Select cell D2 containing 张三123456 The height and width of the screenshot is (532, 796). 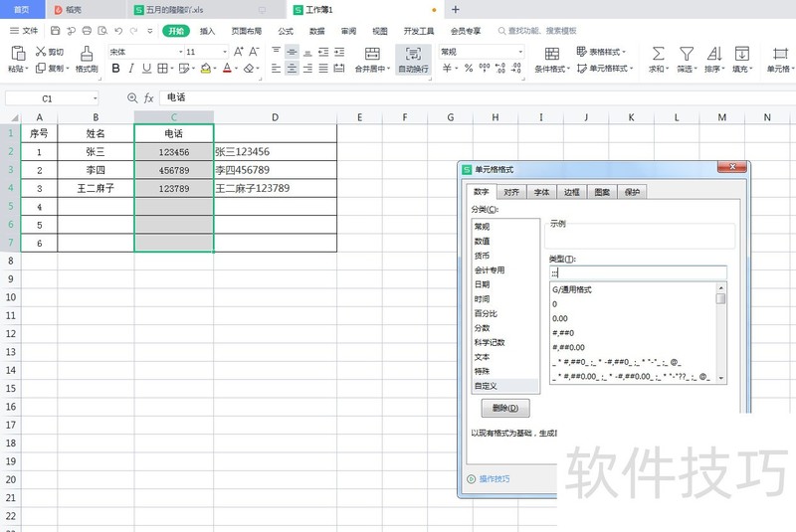[276, 151]
